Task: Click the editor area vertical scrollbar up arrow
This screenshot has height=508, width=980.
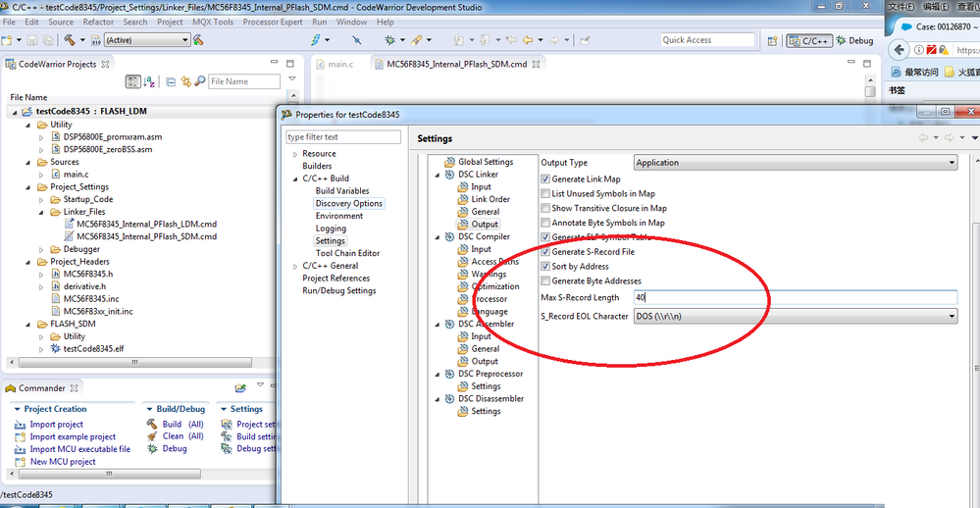Action: [870, 80]
